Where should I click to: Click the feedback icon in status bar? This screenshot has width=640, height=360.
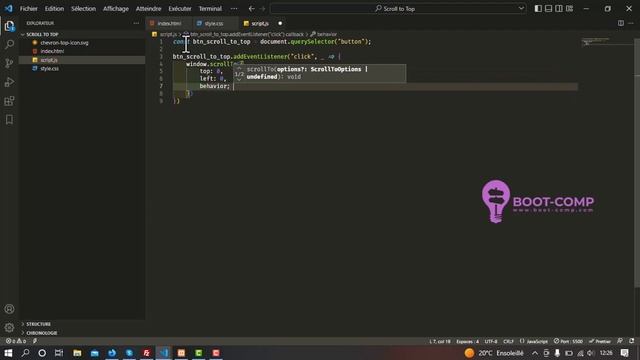(x=620, y=341)
